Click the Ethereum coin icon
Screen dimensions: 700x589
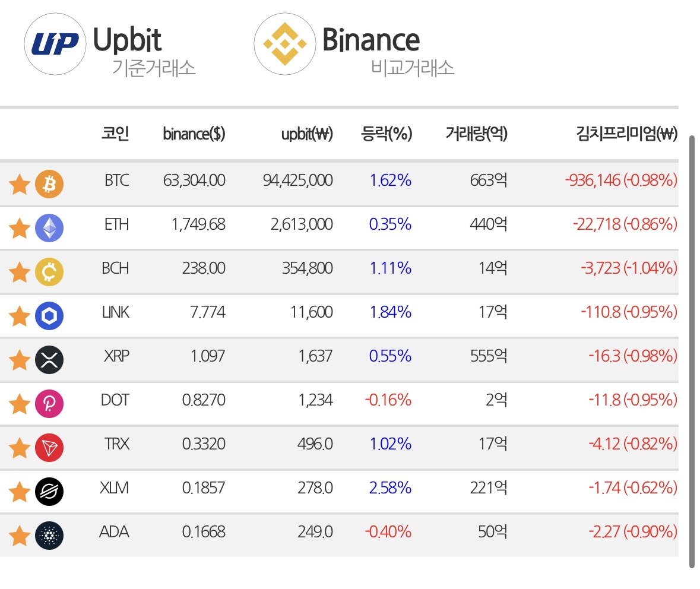tap(49, 228)
